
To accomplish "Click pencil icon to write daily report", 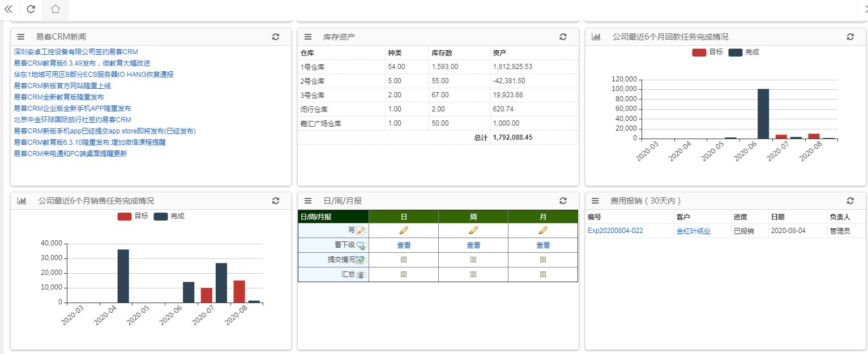I will (x=404, y=230).
